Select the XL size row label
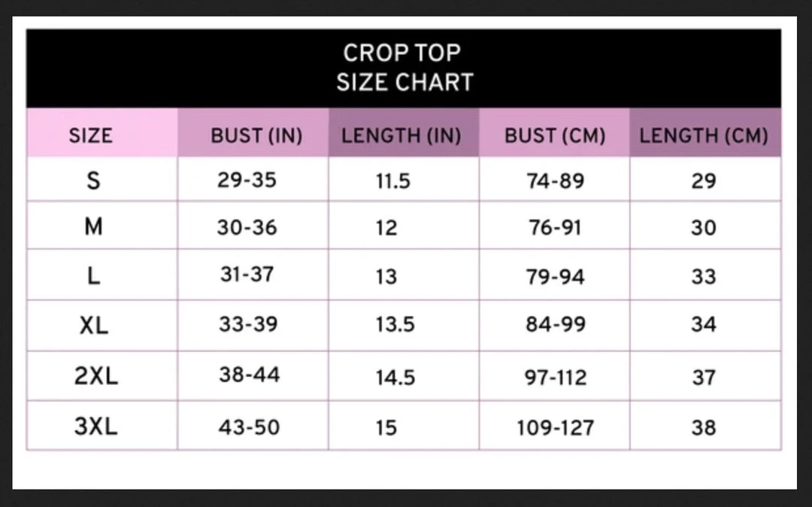This screenshot has width=812, height=507. pos(94,325)
